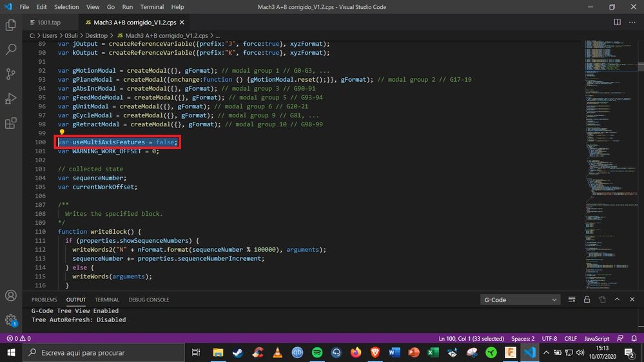
Task: Change the CRLF end-of-line sequence
Action: coord(571,339)
